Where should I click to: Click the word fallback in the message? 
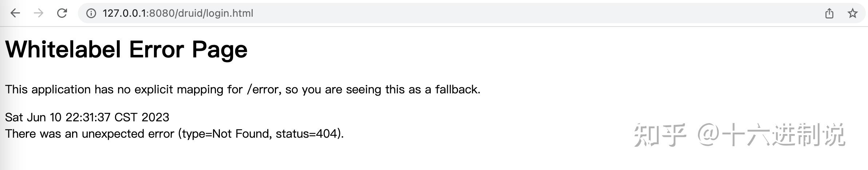(x=457, y=89)
